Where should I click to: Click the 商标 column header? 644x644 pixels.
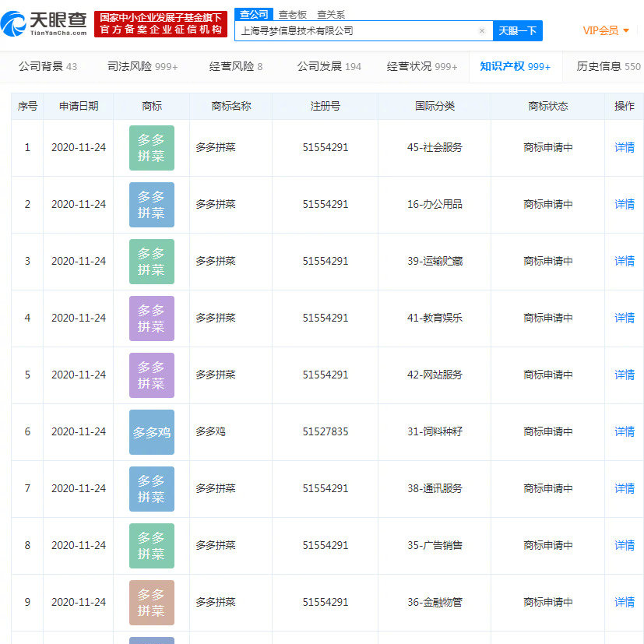coord(152,107)
